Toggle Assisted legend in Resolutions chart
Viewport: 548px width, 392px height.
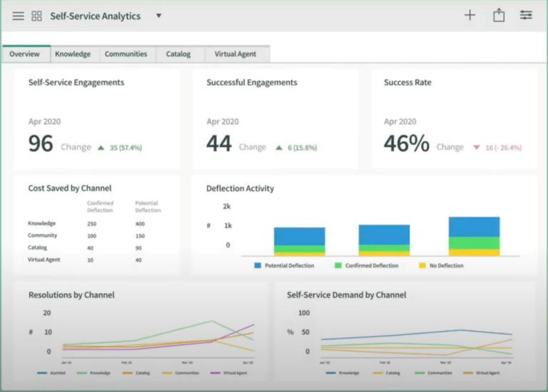51,373
